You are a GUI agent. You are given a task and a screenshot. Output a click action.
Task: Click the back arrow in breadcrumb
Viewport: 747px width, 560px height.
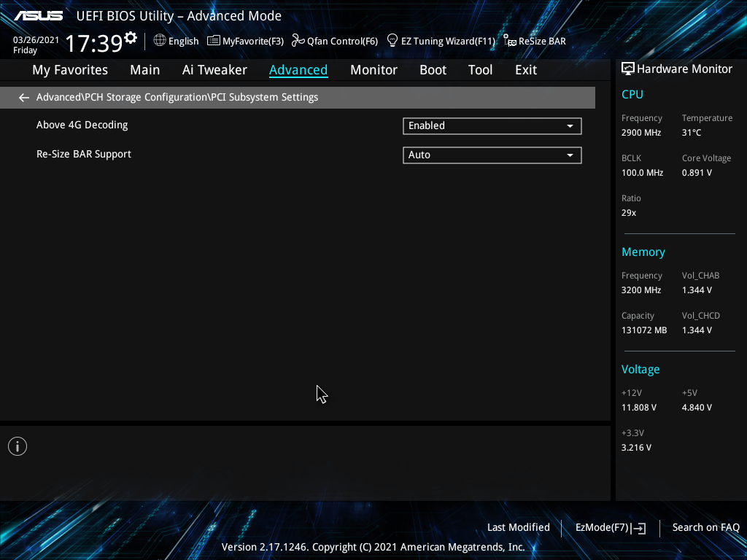(24, 98)
